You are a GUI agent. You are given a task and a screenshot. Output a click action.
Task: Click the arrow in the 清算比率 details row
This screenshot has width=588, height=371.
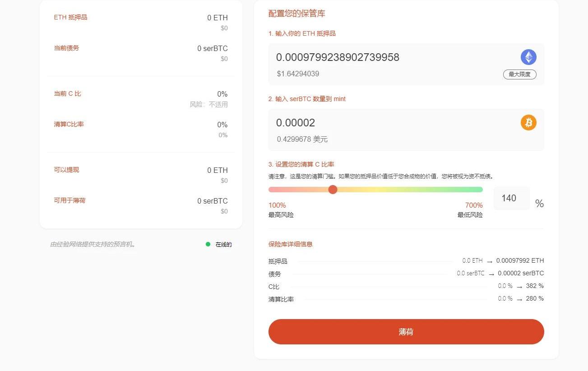point(519,299)
